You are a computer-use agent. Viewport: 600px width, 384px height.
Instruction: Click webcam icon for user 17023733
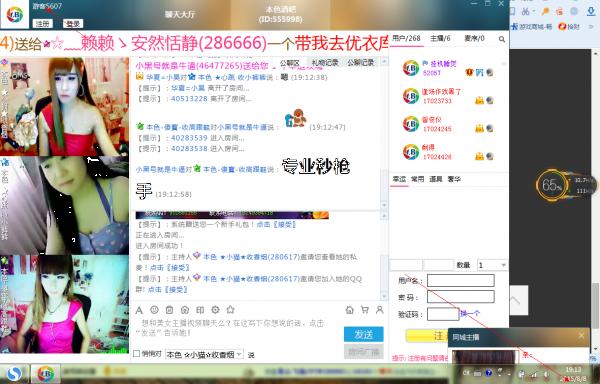(x=489, y=101)
